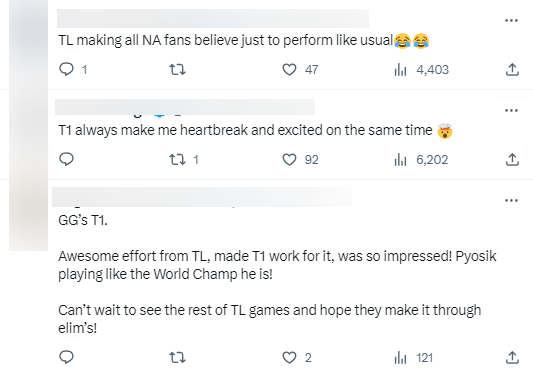Share the GG's T1 tweet
The height and width of the screenshot is (377, 533).
[x=512, y=357]
